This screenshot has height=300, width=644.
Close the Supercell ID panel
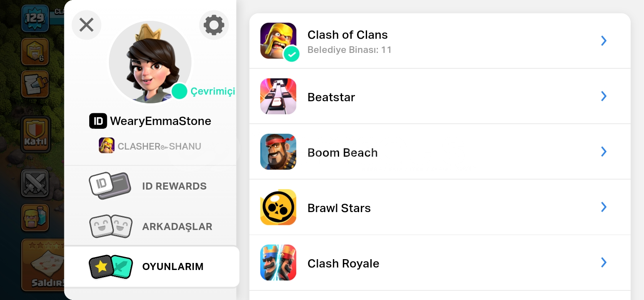tap(86, 25)
